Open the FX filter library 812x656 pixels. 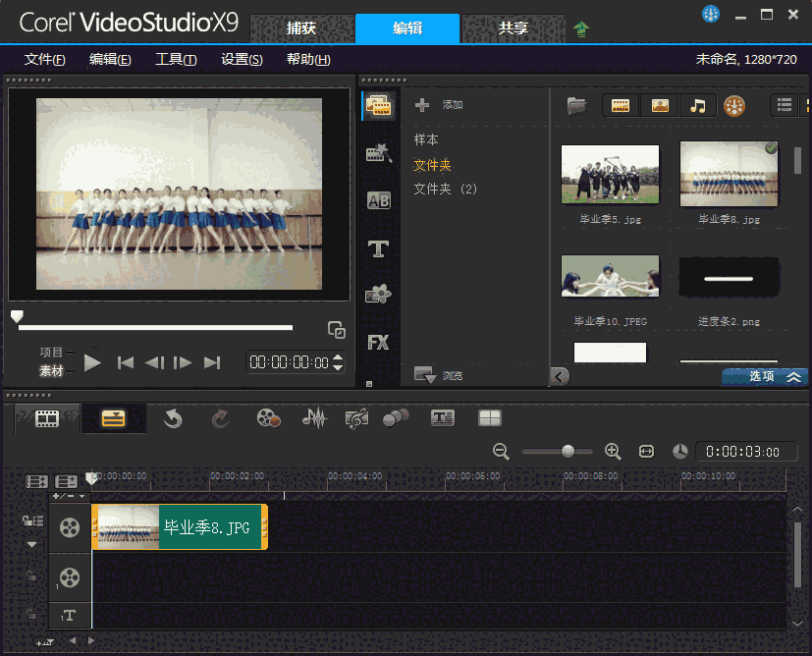click(379, 342)
